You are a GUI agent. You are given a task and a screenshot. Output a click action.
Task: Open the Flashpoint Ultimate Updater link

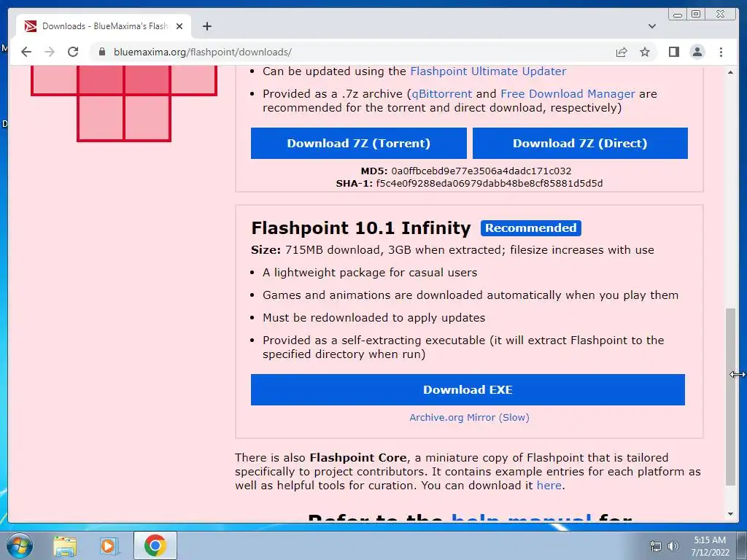[x=488, y=71]
